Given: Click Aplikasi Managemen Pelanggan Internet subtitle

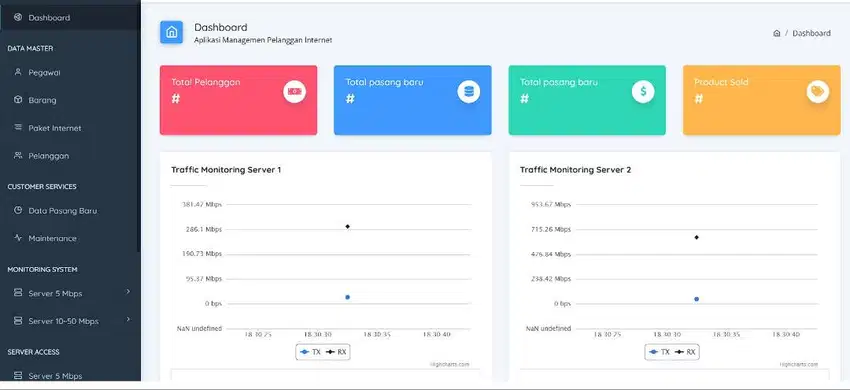Looking at the screenshot, I should coord(263,40).
